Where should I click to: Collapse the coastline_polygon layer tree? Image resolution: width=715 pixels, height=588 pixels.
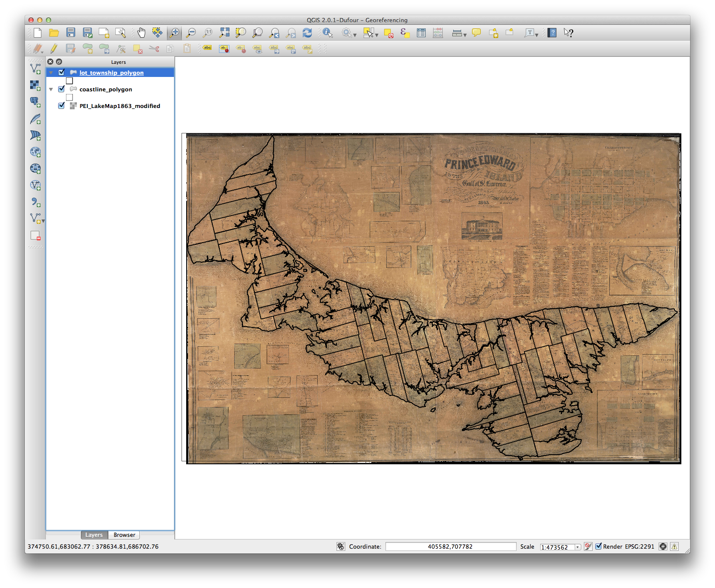coord(51,89)
